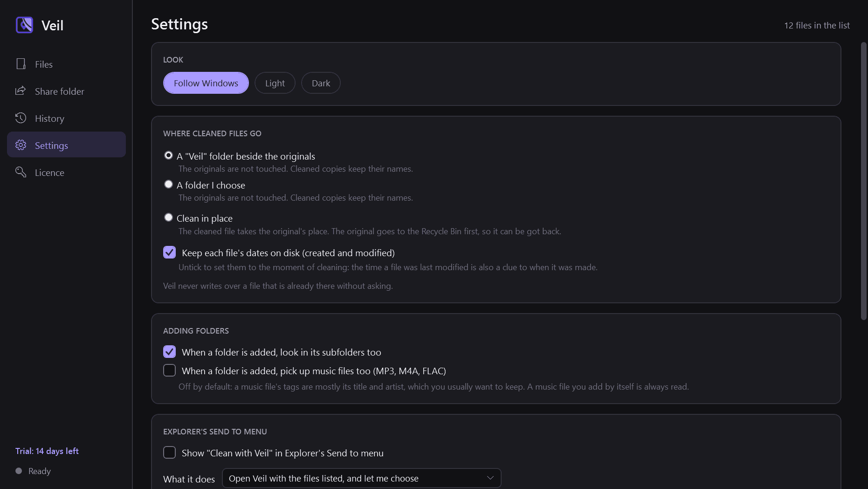Click the 'Off by default' music files note
This screenshot has height=489, width=868.
point(434,387)
